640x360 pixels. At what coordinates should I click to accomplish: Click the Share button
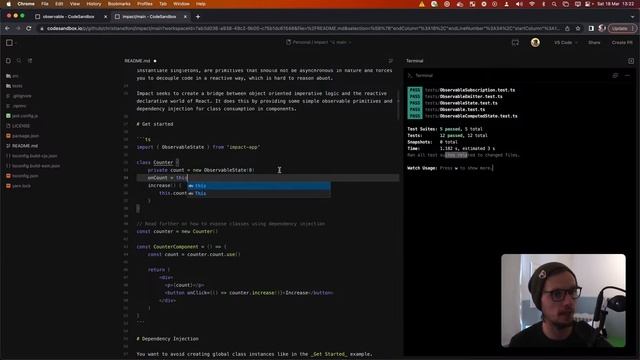594,42
